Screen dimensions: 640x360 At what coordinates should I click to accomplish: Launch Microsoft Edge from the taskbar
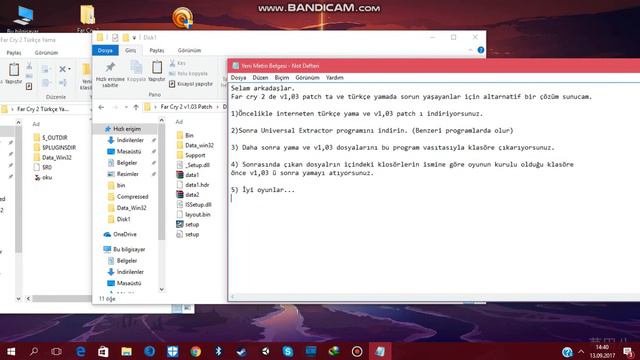pyautogui.click(x=80, y=351)
